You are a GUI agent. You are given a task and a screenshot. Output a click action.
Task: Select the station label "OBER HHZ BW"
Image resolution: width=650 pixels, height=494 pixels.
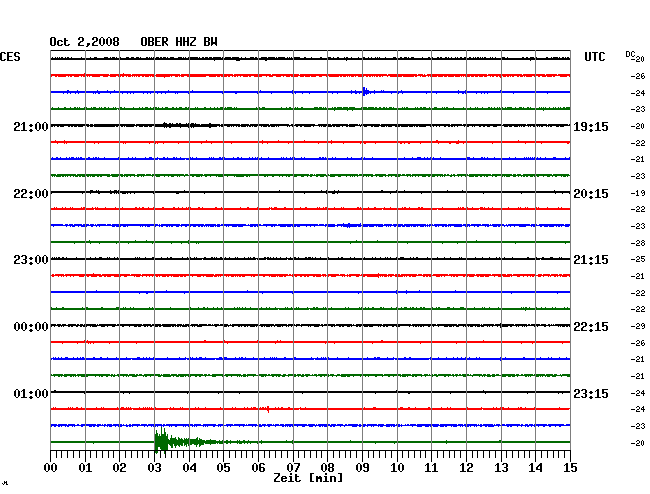(179, 42)
